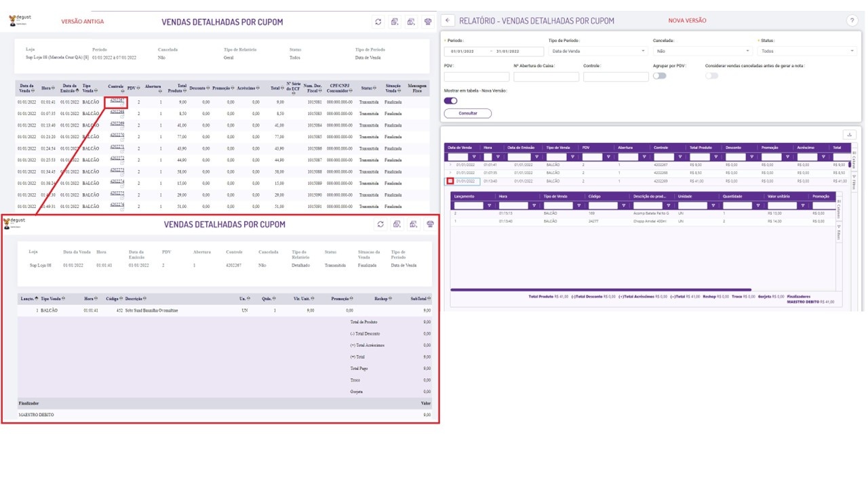868x488 pixels.
Task: Refresh the coupon detail panel
Action: pyautogui.click(x=380, y=224)
